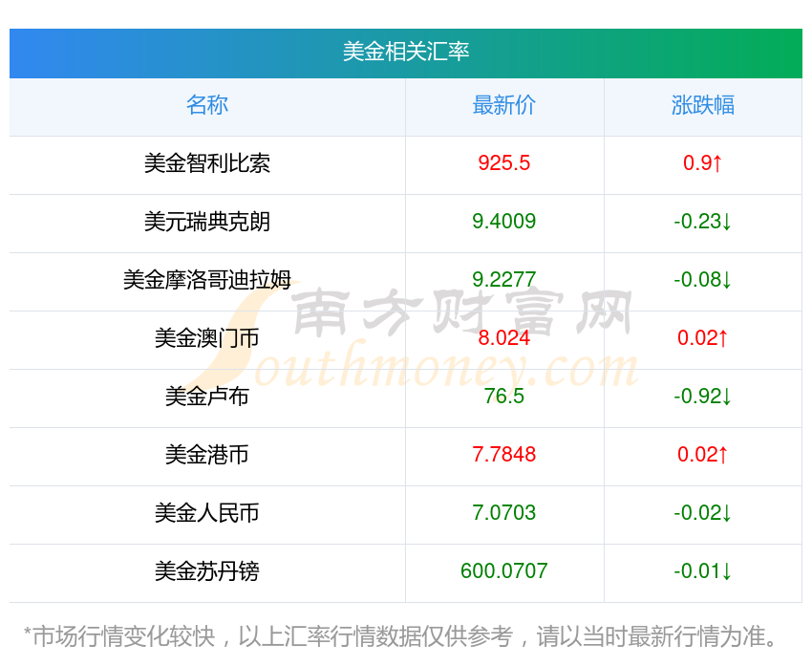Open the 美金港币 row name

click(x=207, y=455)
